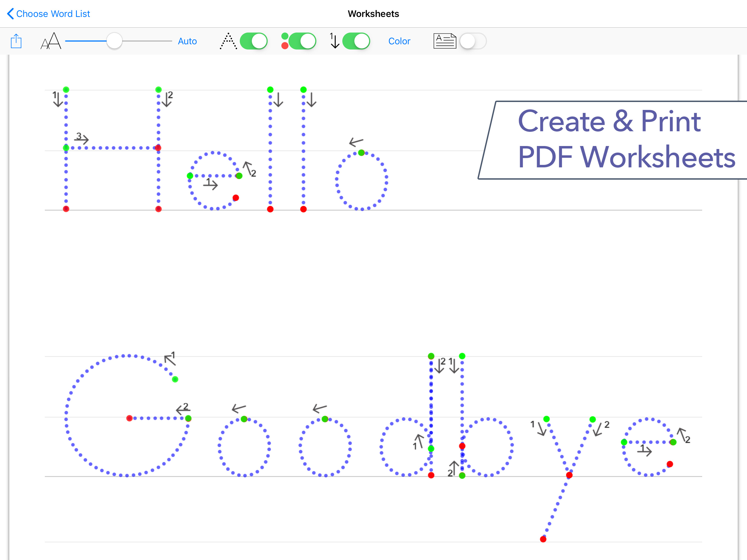The width and height of the screenshot is (747, 560).
Task: Click the font size slider knob
Action: (x=115, y=41)
